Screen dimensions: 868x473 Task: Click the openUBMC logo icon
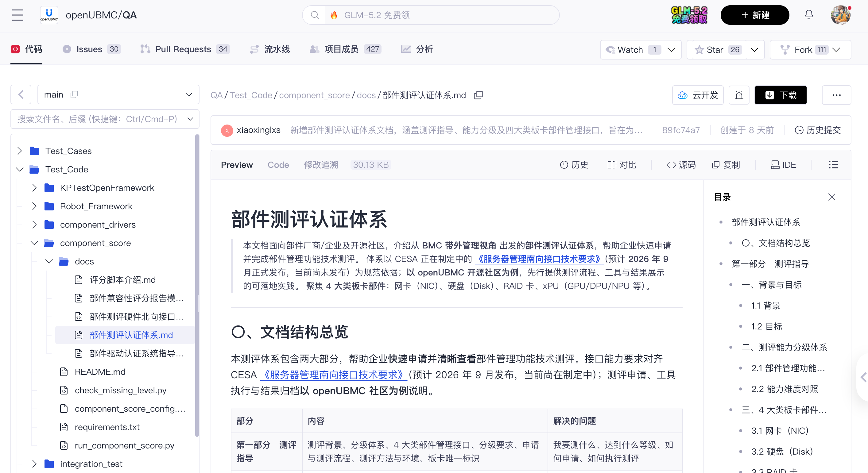[x=49, y=15]
